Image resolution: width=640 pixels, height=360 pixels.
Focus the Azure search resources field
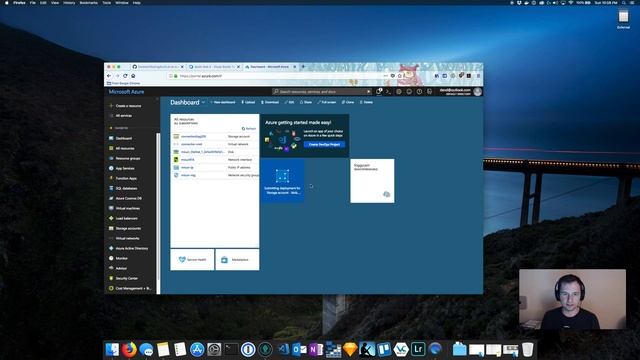pyautogui.click(x=322, y=92)
